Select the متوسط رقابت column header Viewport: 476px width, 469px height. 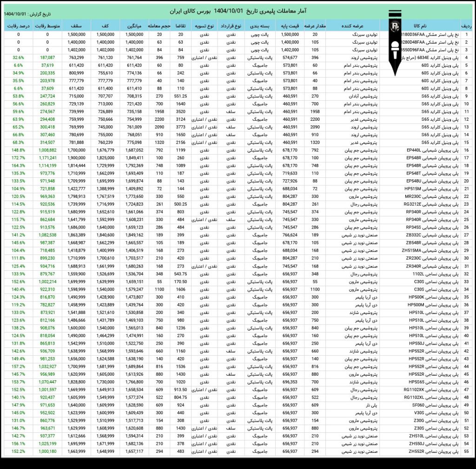[47, 26]
